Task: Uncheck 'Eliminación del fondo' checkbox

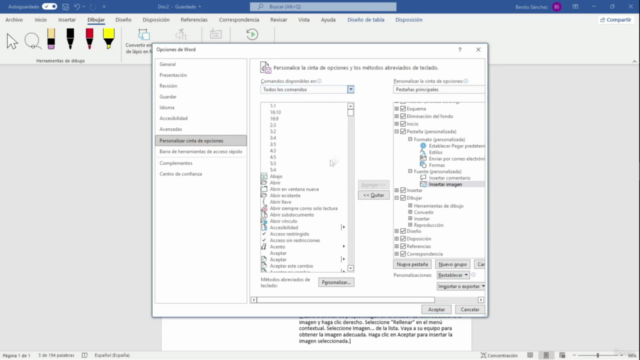Action: (403, 116)
